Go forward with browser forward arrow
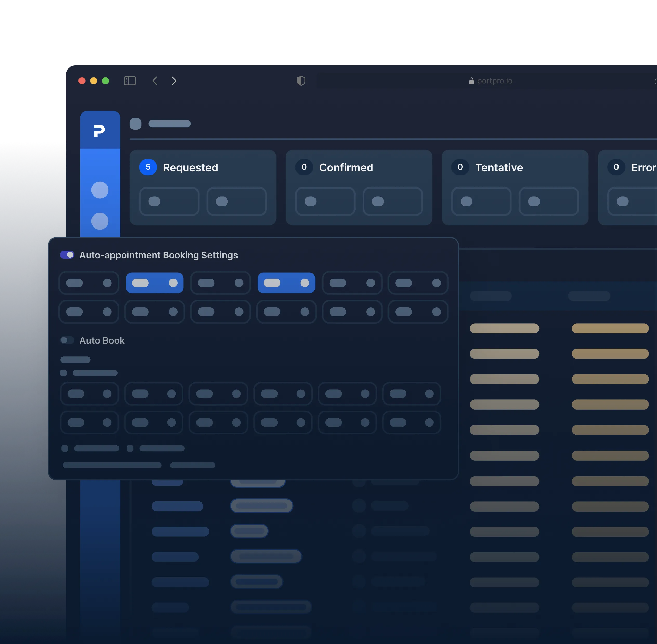 [x=174, y=81]
